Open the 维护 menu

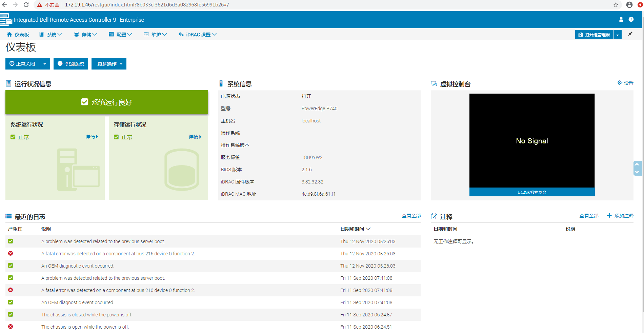coord(155,34)
